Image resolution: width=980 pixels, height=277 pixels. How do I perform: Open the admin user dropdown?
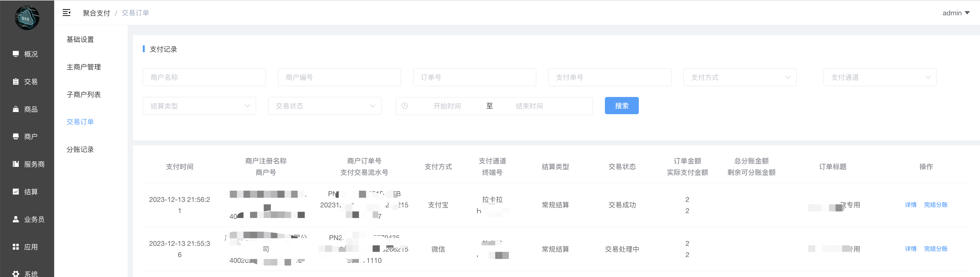pyautogui.click(x=956, y=13)
